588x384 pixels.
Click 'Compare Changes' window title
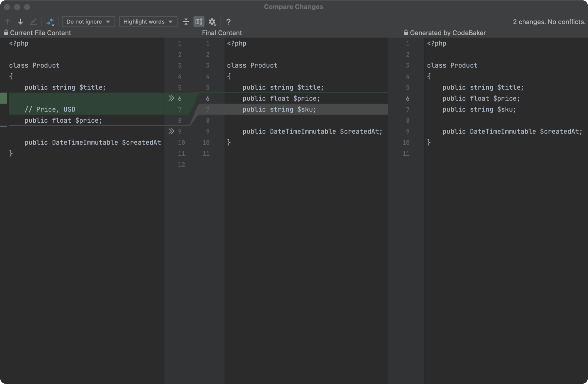[x=293, y=7]
